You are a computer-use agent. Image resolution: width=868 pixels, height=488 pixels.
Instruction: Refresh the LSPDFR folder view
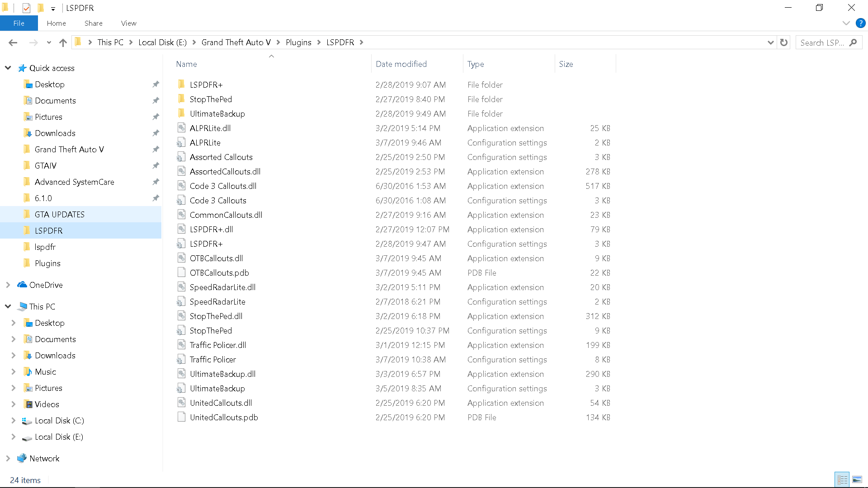(784, 42)
